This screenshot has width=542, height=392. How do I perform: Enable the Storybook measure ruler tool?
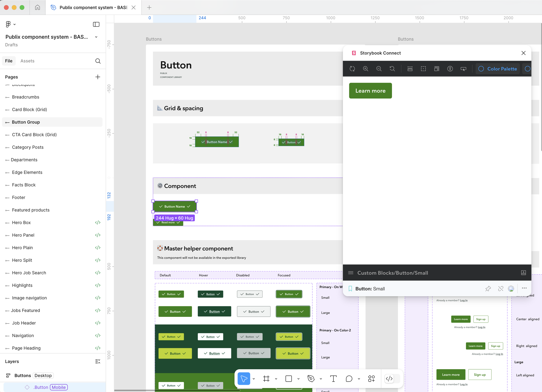410,69
